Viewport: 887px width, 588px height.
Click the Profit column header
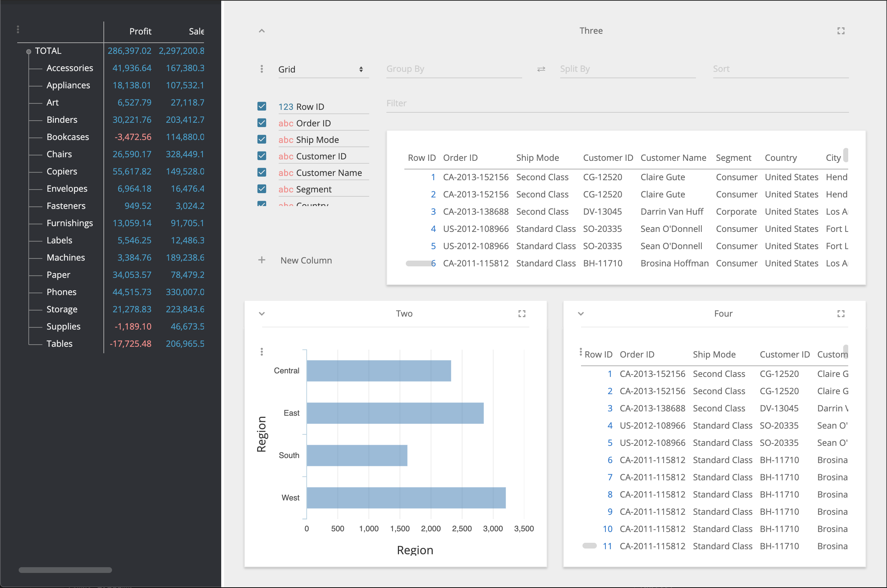pos(140,32)
